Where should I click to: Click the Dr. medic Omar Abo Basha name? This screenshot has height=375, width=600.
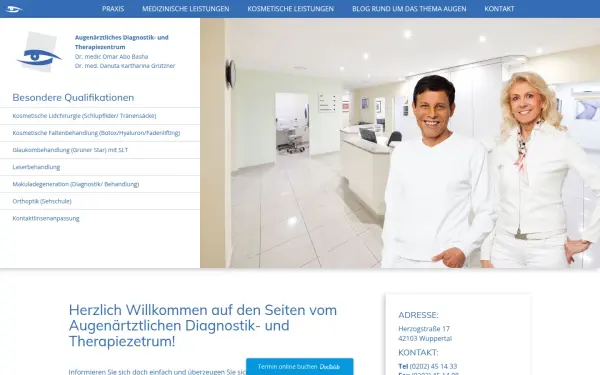pyautogui.click(x=111, y=56)
